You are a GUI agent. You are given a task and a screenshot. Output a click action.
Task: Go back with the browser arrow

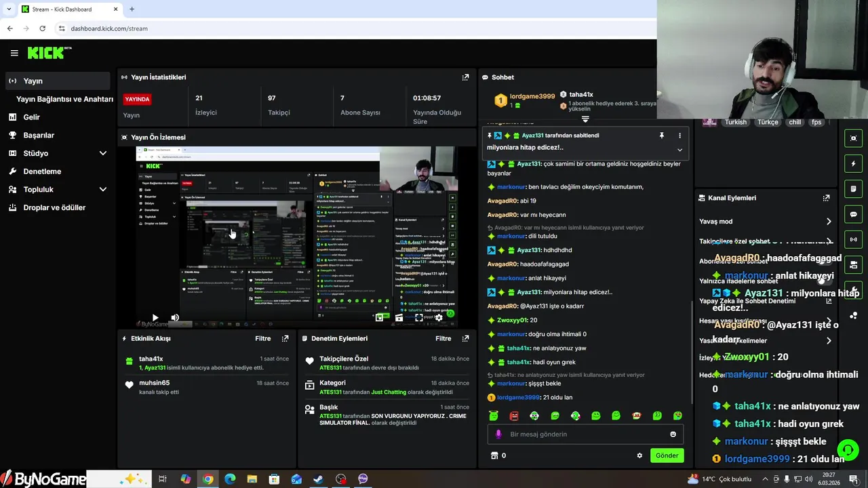click(9, 28)
